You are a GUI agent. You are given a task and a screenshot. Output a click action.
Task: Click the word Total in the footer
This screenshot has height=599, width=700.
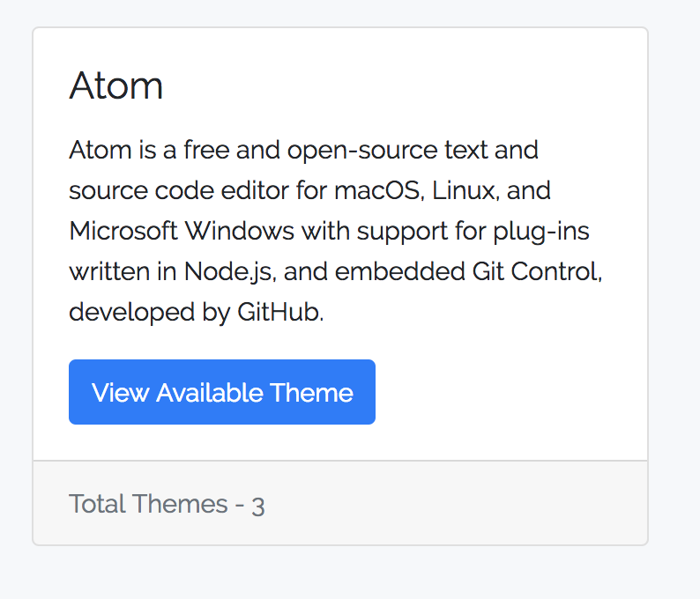[95, 504]
